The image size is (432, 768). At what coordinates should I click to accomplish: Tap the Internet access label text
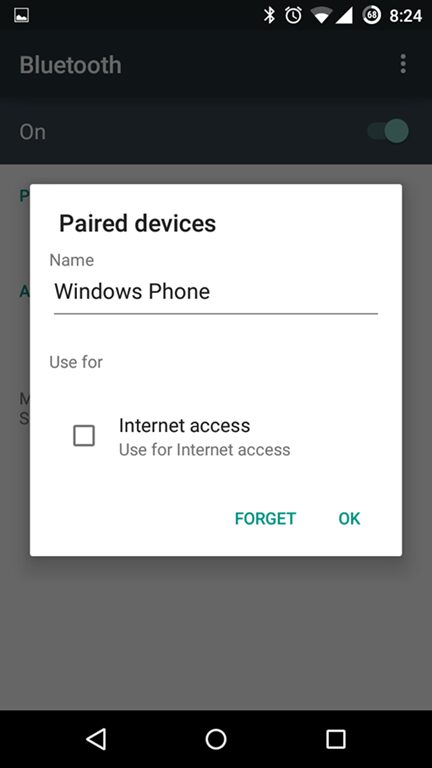tap(185, 425)
